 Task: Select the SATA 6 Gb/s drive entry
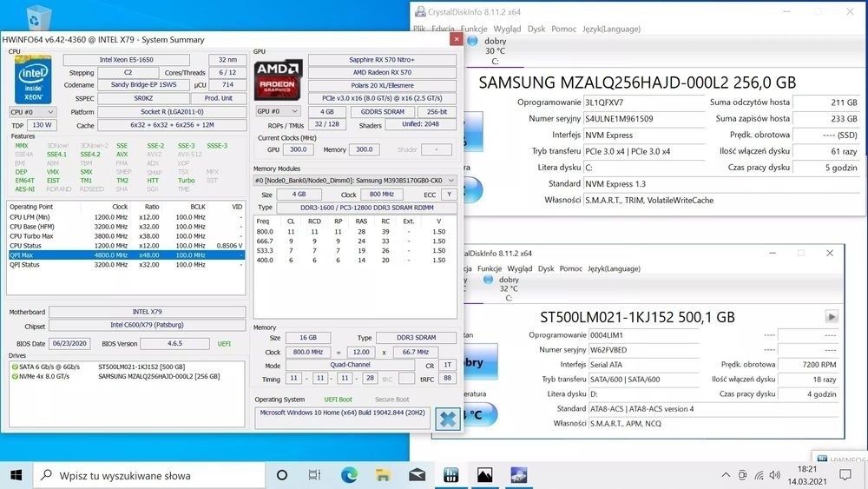[126, 367]
